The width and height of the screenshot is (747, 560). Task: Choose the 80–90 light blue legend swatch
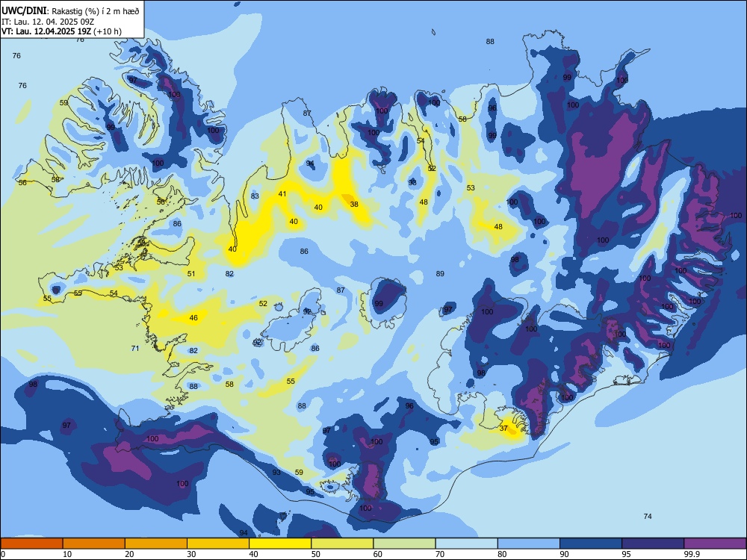529,544
